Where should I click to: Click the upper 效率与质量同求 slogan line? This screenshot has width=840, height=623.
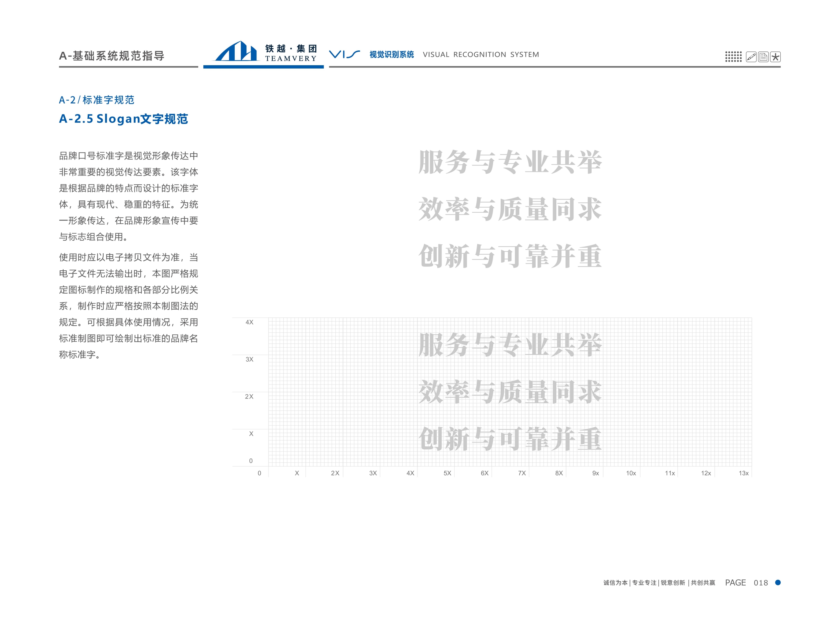point(510,209)
